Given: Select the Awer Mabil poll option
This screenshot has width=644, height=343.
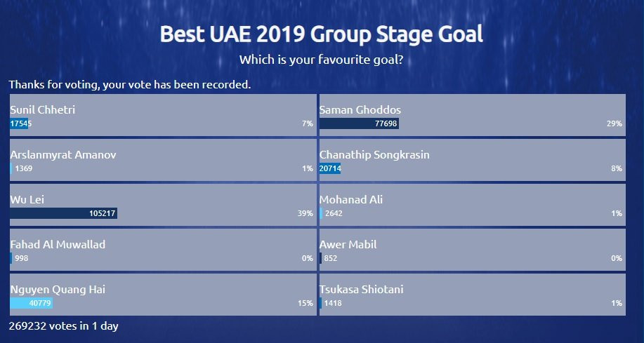Looking at the screenshot, I should pyautogui.click(x=472, y=250).
